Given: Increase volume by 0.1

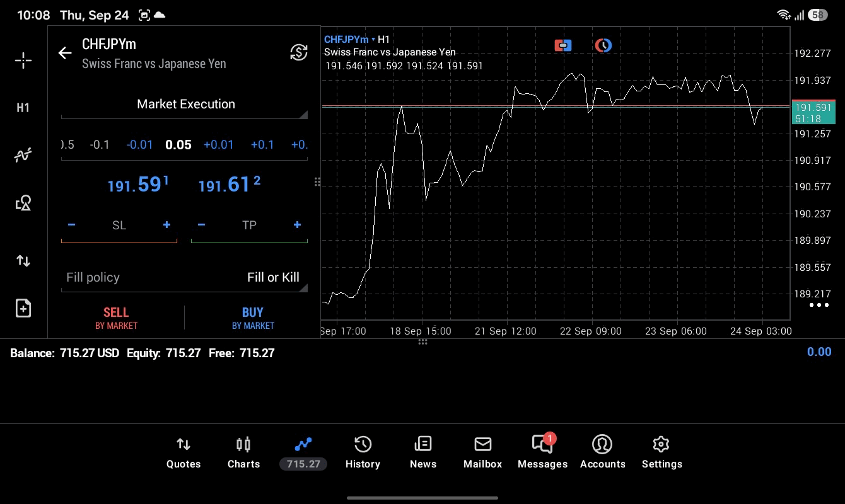Looking at the screenshot, I should click(262, 145).
